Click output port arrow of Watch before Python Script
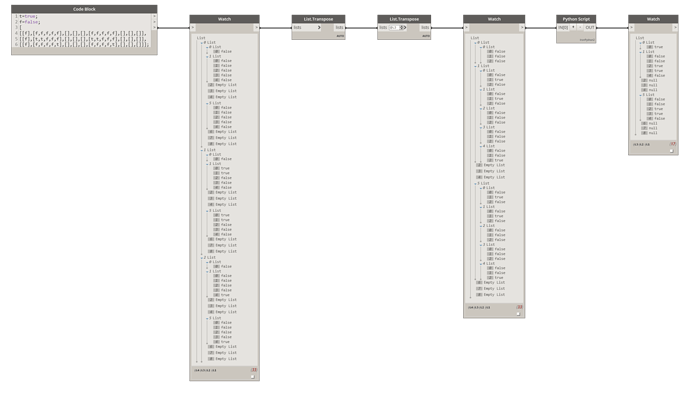Viewport: 690px width, 394px height. 522,28
